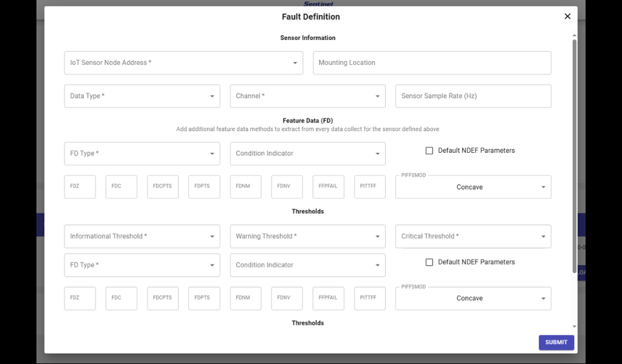
Task: Click the first FPPFAIL input field
Action: pos(328,187)
